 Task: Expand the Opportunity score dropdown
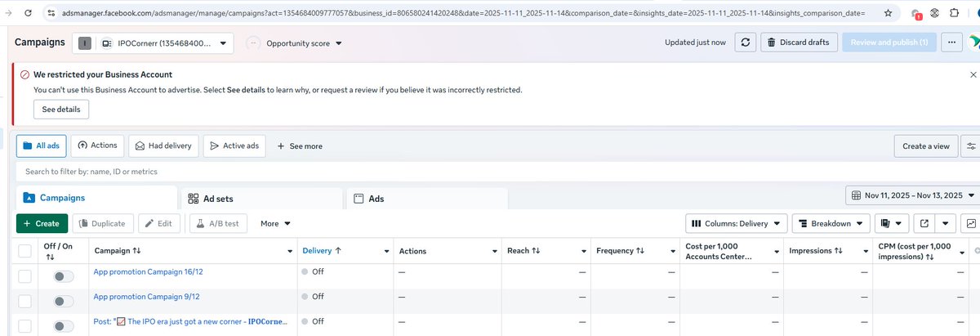point(339,43)
